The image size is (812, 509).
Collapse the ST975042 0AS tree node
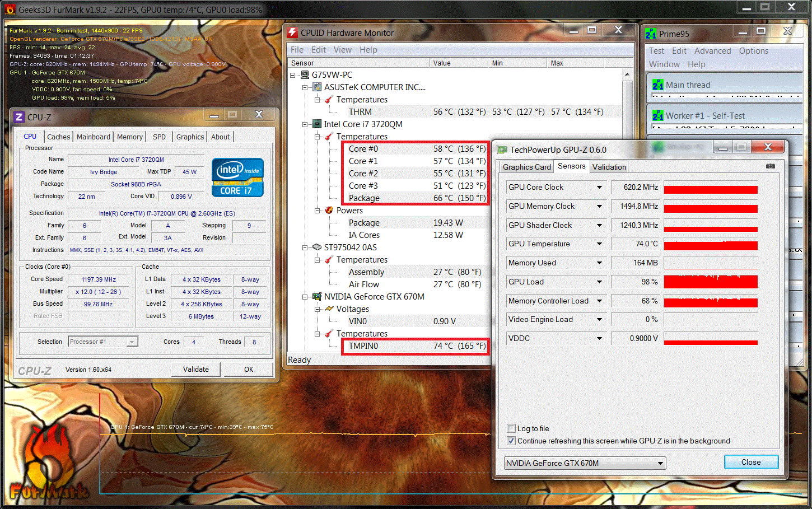tap(305, 247)
